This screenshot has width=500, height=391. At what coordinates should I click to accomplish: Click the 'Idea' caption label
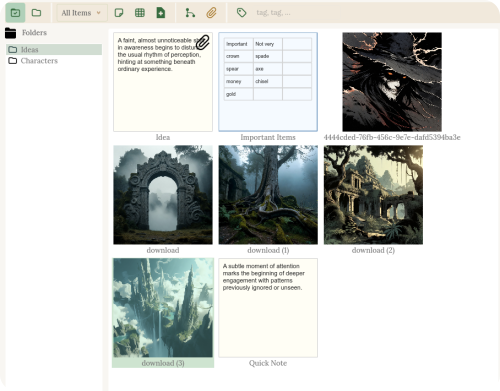(163, 137)
